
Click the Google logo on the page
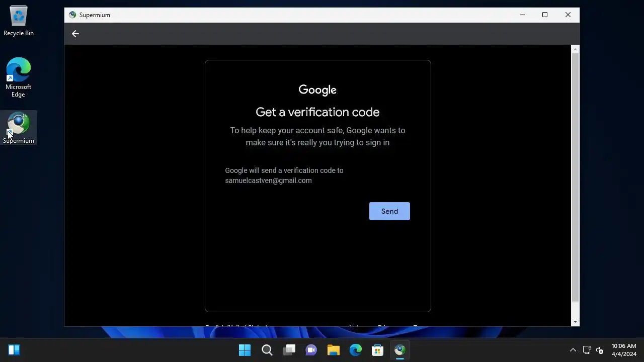pyautogui.click(x=317, y=90)
